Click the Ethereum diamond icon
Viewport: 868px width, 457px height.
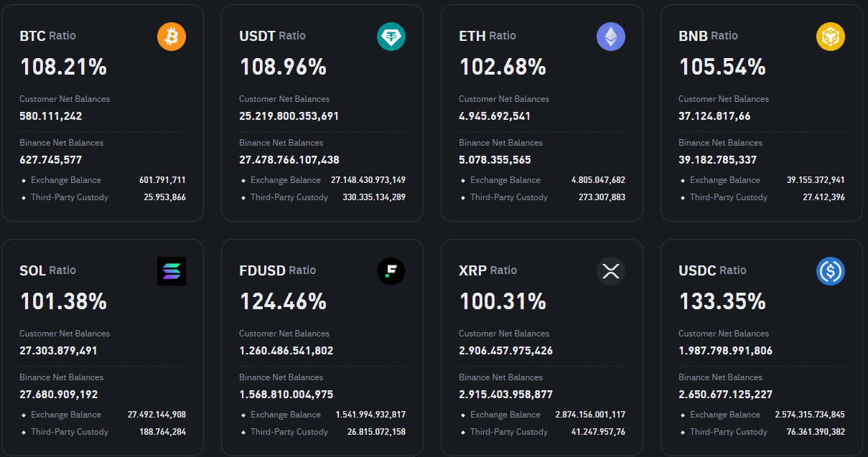pos(611,37)
